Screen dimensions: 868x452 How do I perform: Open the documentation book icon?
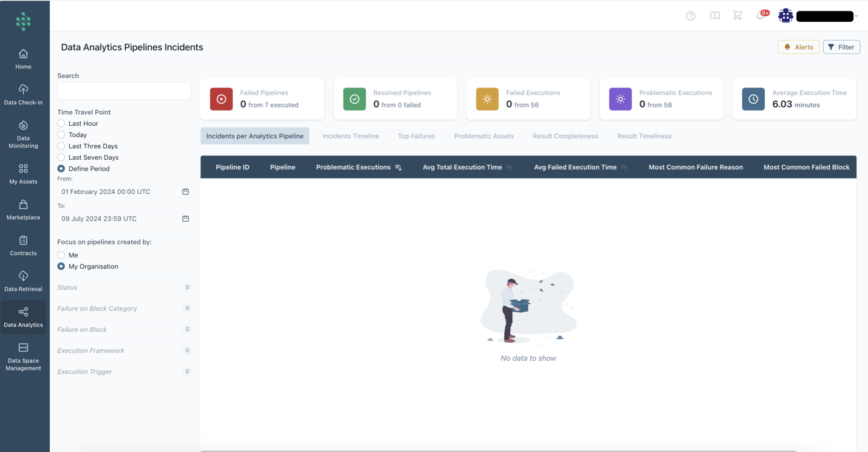point(715,16)
